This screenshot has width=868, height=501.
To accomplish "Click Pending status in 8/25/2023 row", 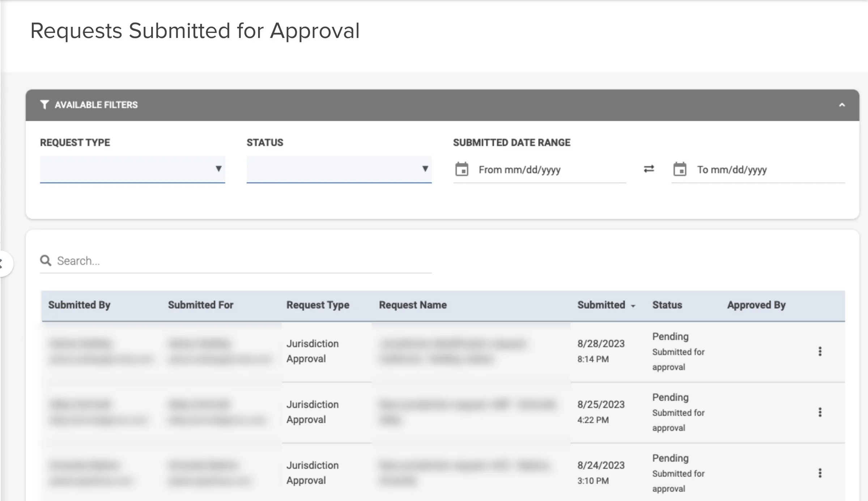I will pyautogui.click(x=670, y=397).
